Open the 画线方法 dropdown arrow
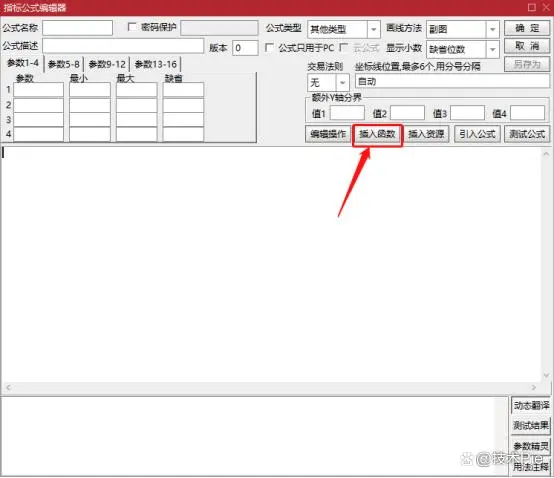 pyautogui.click(x=493, y=29)
